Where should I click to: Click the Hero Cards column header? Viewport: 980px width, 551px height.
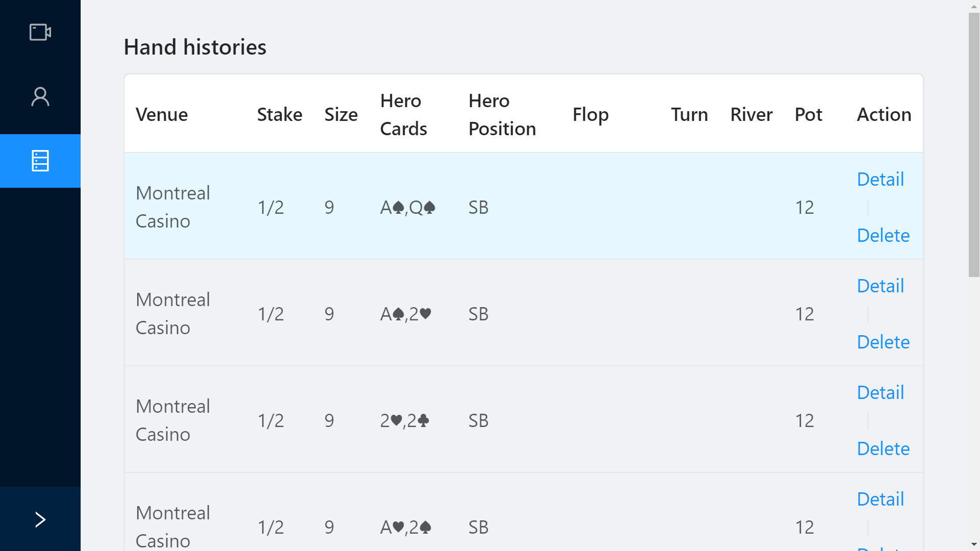[x=403, y=114]
